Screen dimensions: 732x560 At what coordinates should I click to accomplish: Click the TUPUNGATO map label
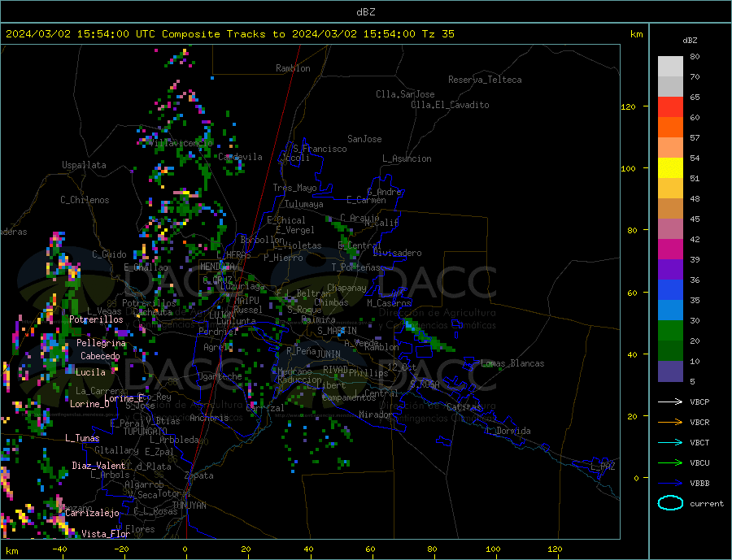click(x=146, y=432)
